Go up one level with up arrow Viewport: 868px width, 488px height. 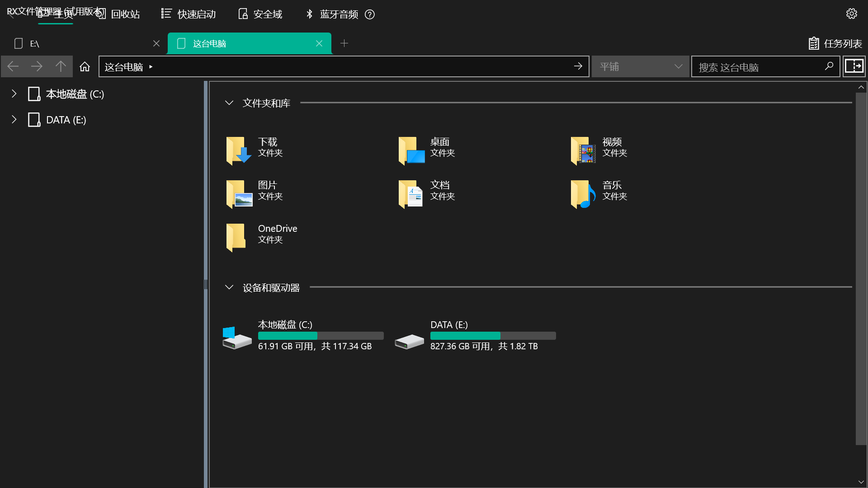click(x=61, y=67)
